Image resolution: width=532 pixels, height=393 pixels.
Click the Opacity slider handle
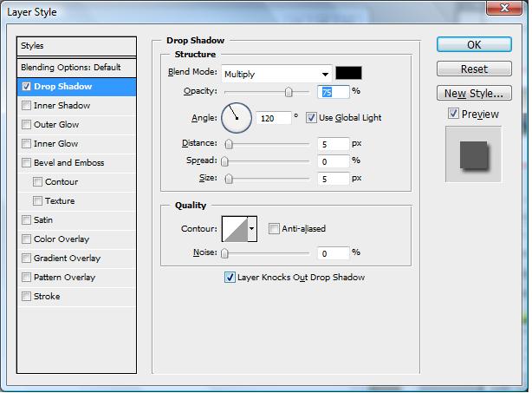[x=289, y=92]
